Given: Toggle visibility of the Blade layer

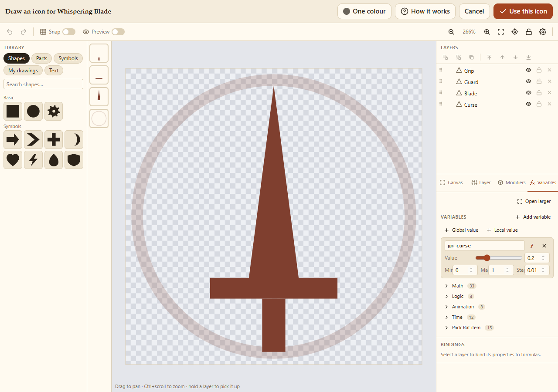Looking at the screenshot, I should [x=528, y=93].
